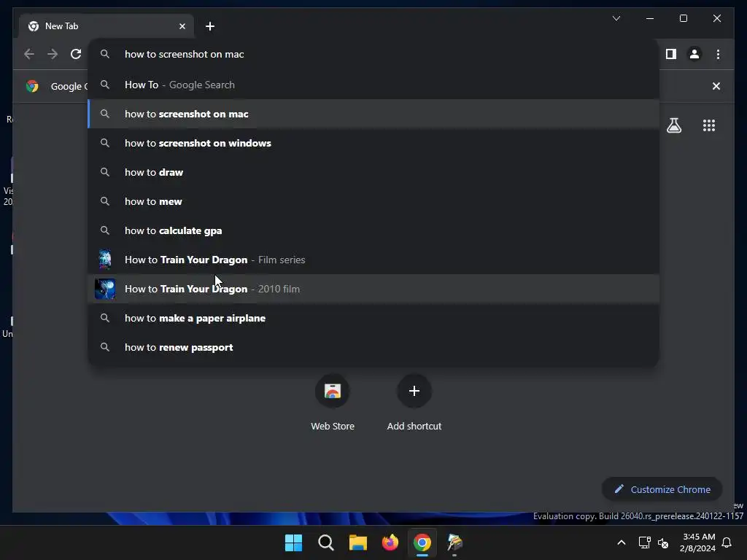Open Windows taskbar search
The width and height of the screenshot is (747, 560).
pyautogui.click(x=326, y=542)
